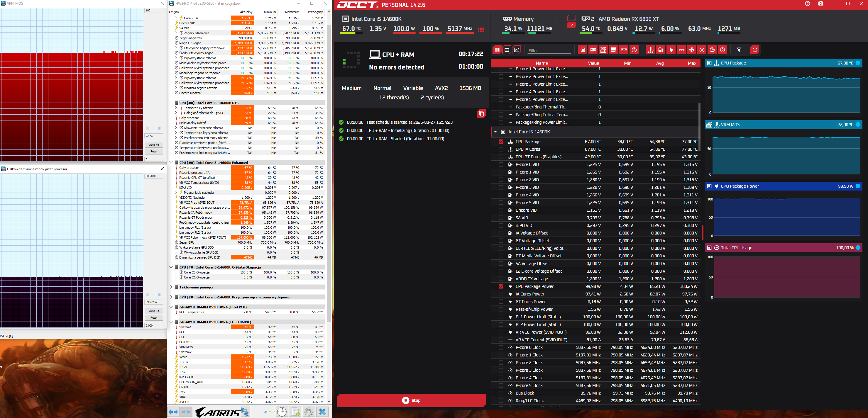Click HWiNFO reset clock icon
The image size is (868, 418).
pos(282,412)
